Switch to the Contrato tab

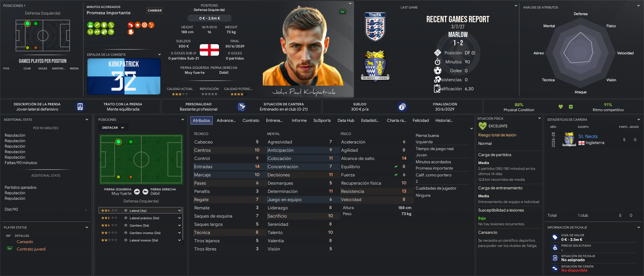click(x=251, y=120)
